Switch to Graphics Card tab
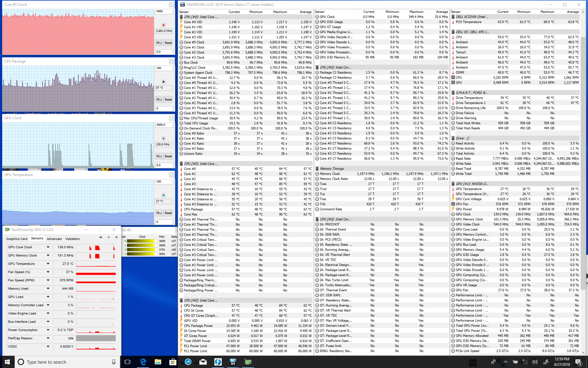The image size is (588, 368). tap(17, 239)
